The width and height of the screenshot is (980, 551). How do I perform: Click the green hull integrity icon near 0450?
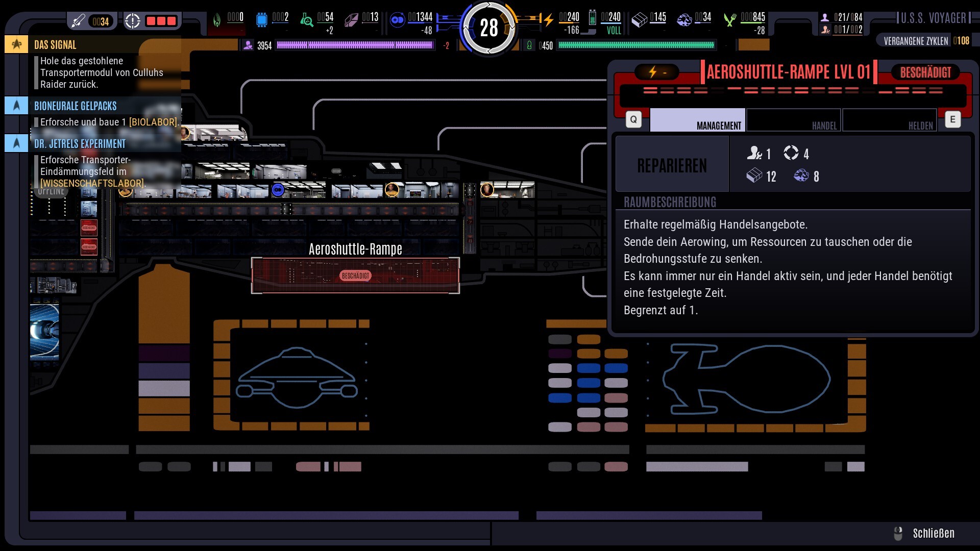[529, 45]
